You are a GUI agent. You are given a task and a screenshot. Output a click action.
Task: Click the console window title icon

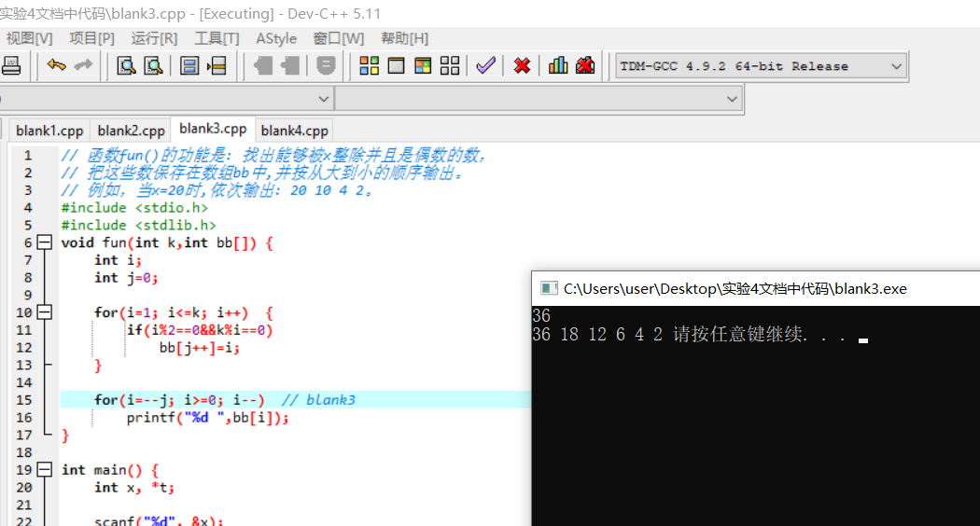(549, 288)
